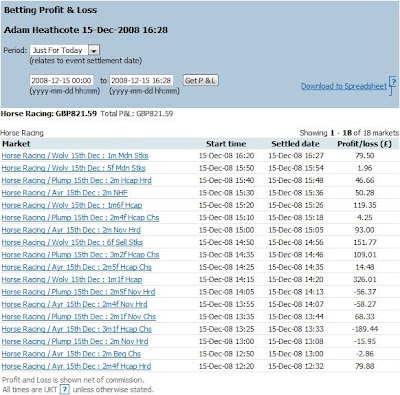Click start time 15-Dec-08 12:20

[226, 366]
